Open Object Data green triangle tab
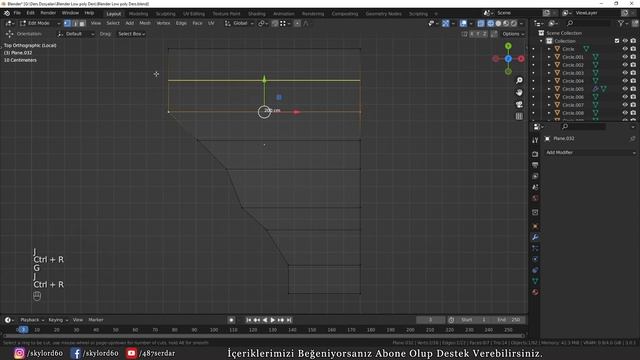This screenshot has width=640, height=360. [x=535, y=281]
